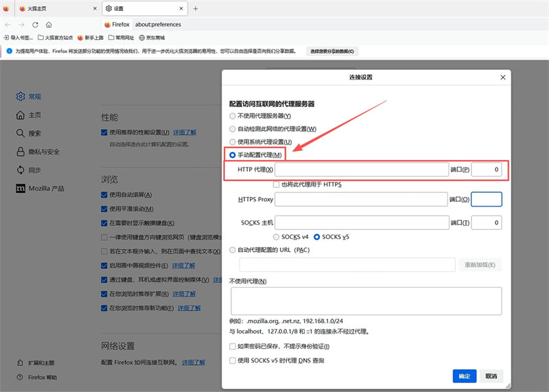Select 手动配置代理 radio option

[232, 155]
